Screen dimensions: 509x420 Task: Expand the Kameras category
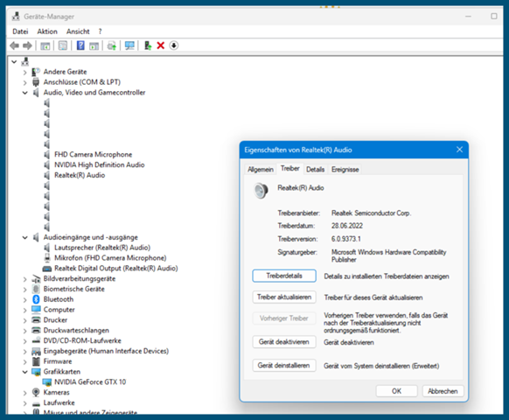[x=25, y=393]
